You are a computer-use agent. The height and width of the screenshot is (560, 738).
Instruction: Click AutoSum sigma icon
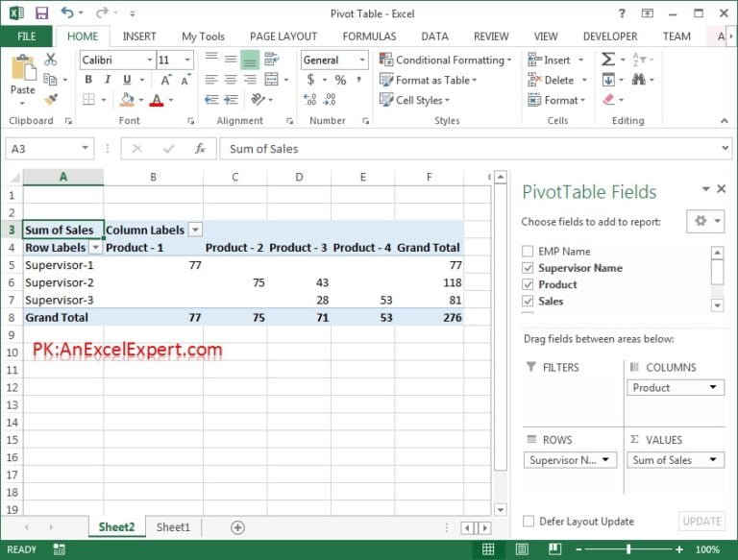click(x=607, y=60)
